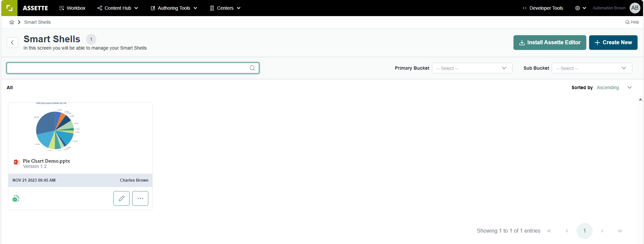Click the home breadcrumb icon

tap(12, 22)
